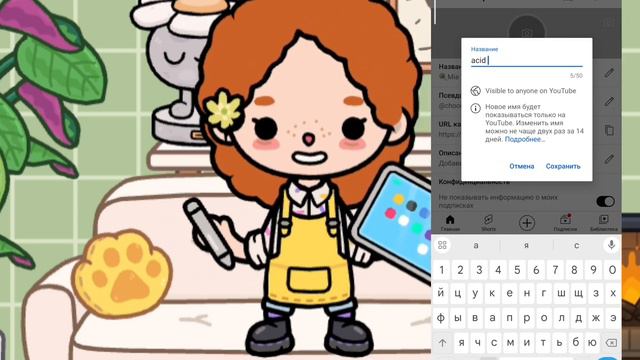Tap the keyboard grid menu icon

coord(442,245)
